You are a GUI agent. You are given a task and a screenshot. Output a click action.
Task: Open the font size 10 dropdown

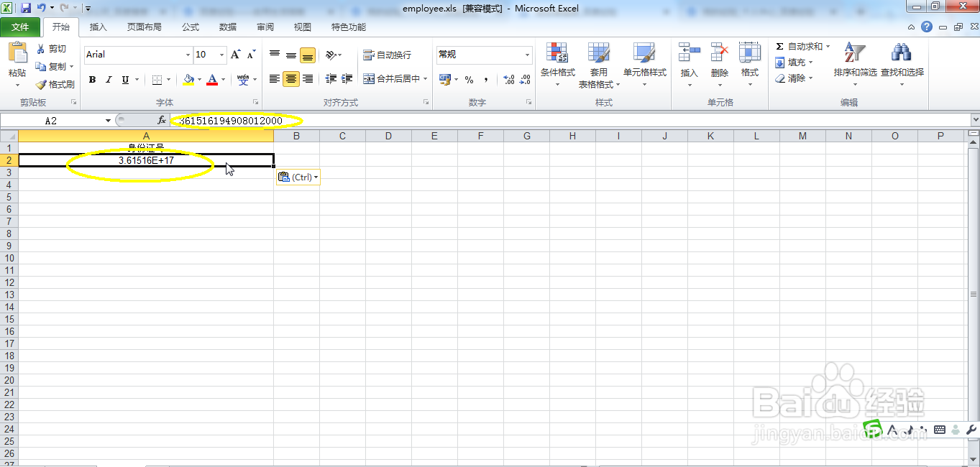pyautogui.click(x=222, y=55)
